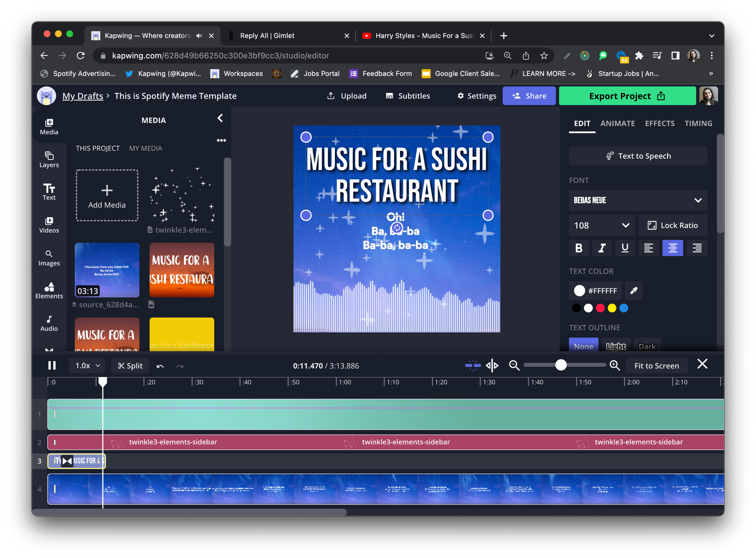Image resolution: width=756 pixels, height=558 pixels.
Task: Click the Fit to Screen button
Action: click(657, 366)
